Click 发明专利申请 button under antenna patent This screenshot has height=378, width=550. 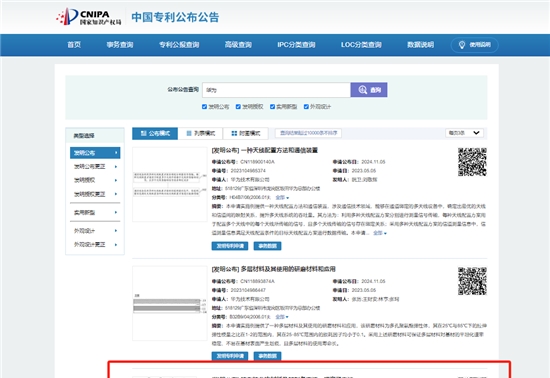pyautogui.click(x=230, y=246)
